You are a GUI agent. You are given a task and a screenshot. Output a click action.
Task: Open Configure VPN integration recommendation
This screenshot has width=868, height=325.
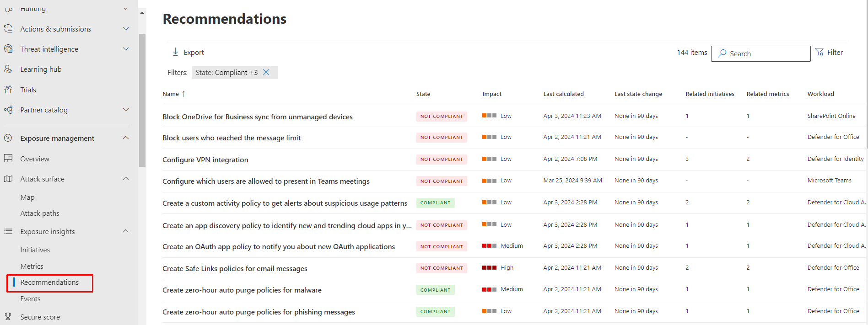click(x=205, y=160)
